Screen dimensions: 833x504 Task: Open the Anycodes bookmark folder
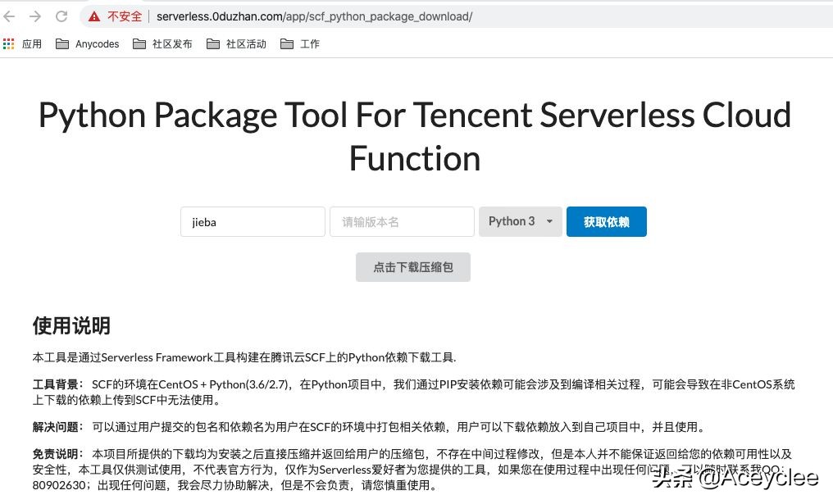pyautogui.click(x=88, y=44)
